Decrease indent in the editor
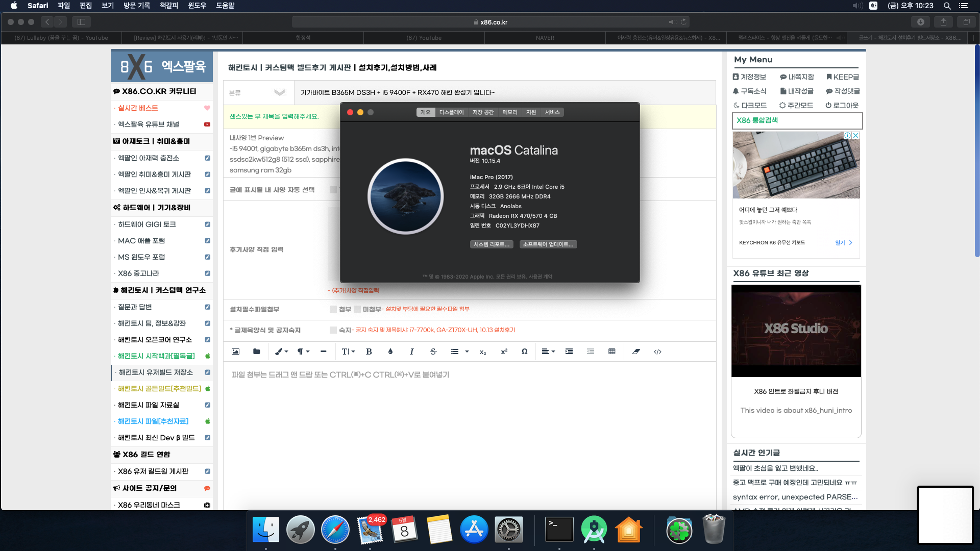Image resolution: width=980 pixels, height=551 pixels. pos(591,352)
